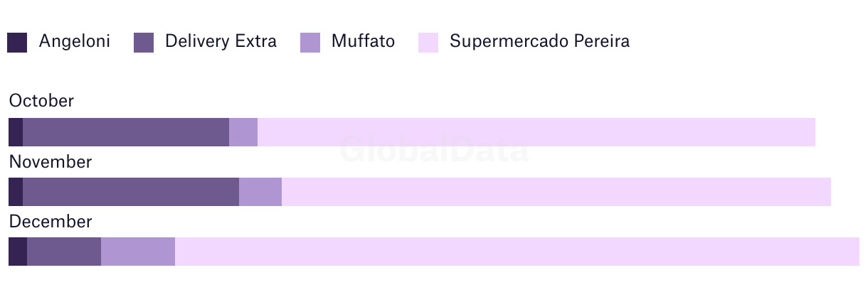Click the Supermercado Pereira legend swatch
The width and height of the screenshot is (868, 297).
click(428, 43)
